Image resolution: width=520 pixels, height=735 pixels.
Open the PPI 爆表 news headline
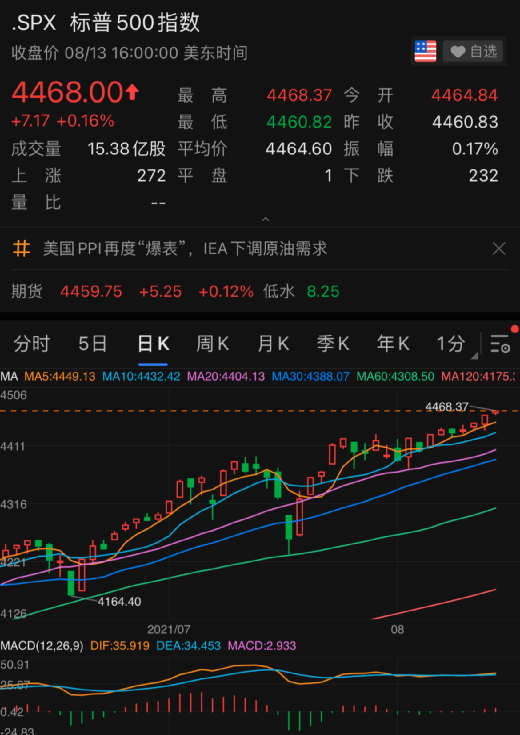pyautogui.click(x=185, y=248)
